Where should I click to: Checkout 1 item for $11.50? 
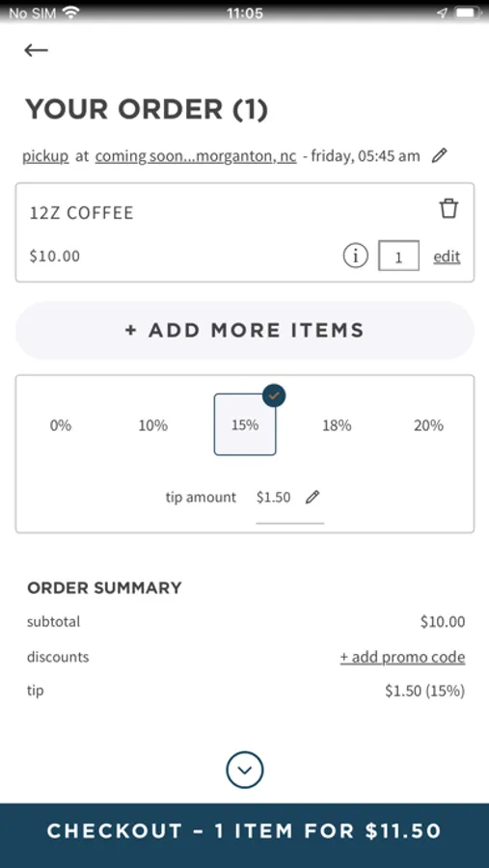click(x=245, y=831)
